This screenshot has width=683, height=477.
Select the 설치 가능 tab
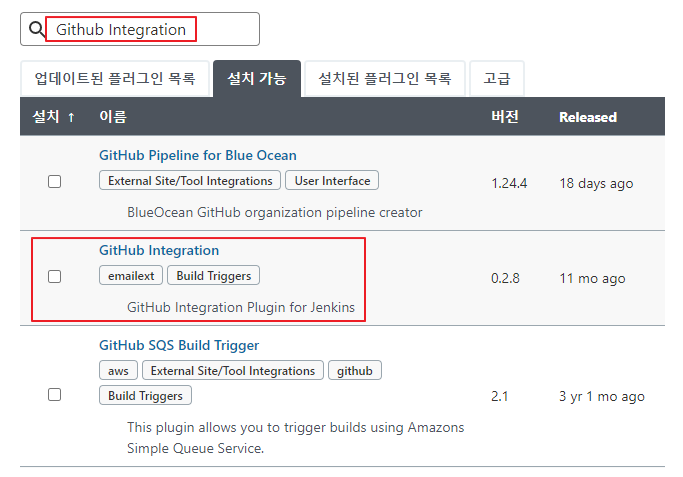[257, 78]
